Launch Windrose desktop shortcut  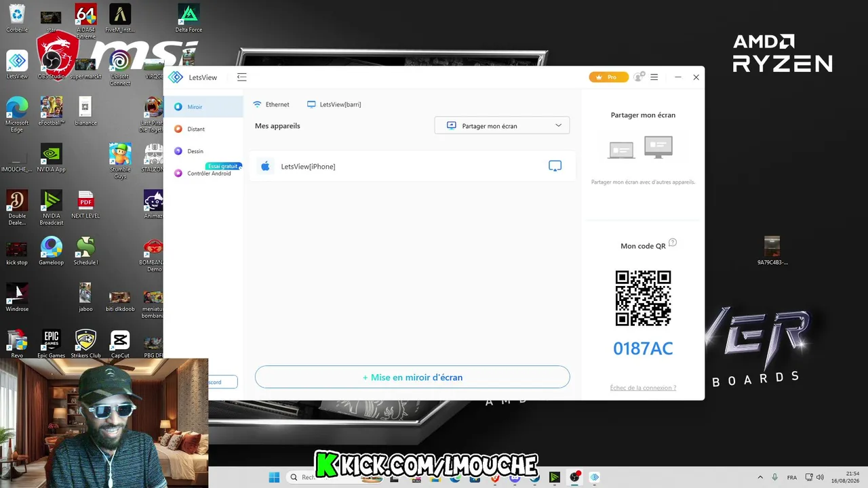[17, 298]
